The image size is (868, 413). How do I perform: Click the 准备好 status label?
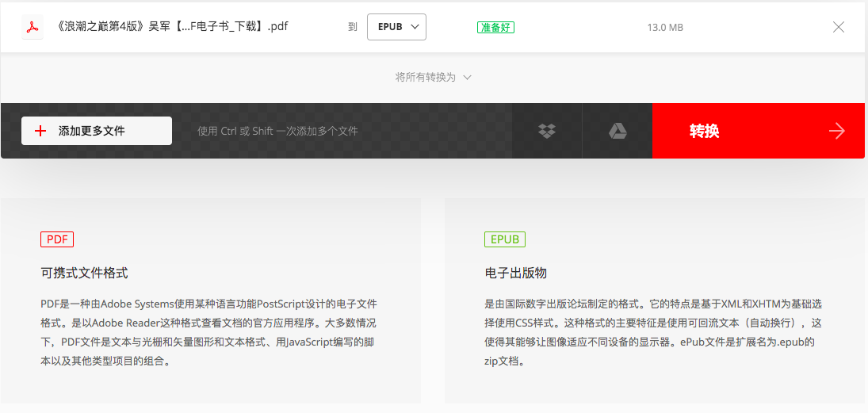coord(495,27)
